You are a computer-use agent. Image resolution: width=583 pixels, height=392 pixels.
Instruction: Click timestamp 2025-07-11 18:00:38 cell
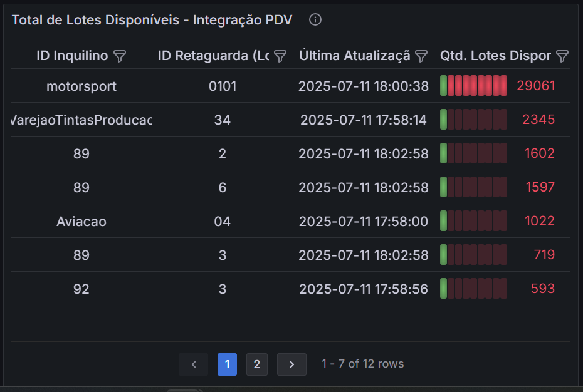(364, 86)
